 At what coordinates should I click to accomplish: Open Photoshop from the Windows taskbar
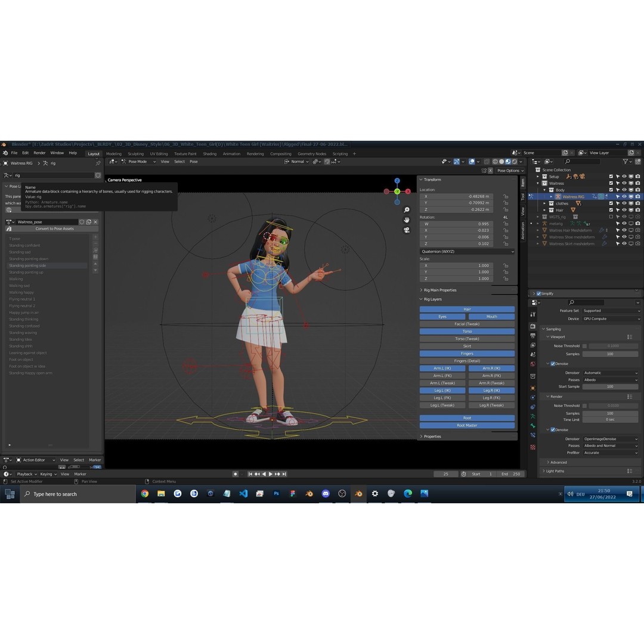coord(276,494)
